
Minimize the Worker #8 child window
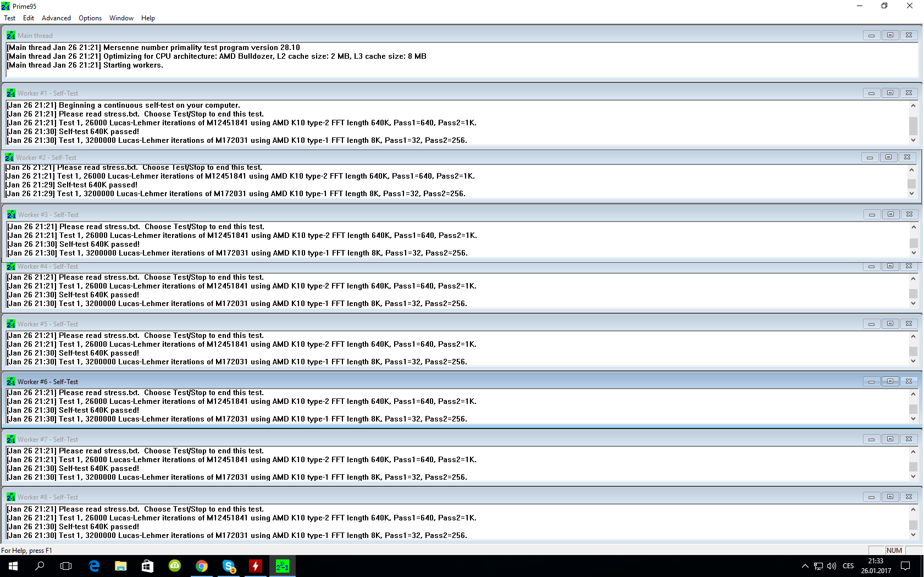click(x=871, y=497)
